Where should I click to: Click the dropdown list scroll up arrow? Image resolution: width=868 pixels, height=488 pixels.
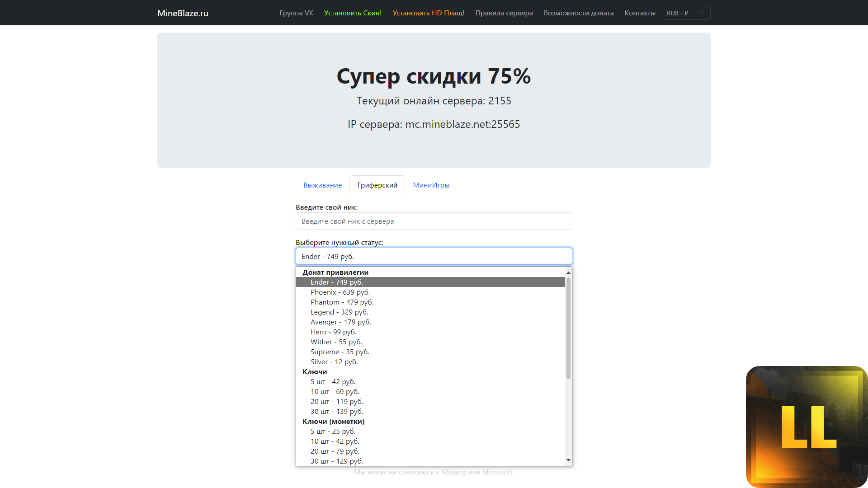point(568,272)
